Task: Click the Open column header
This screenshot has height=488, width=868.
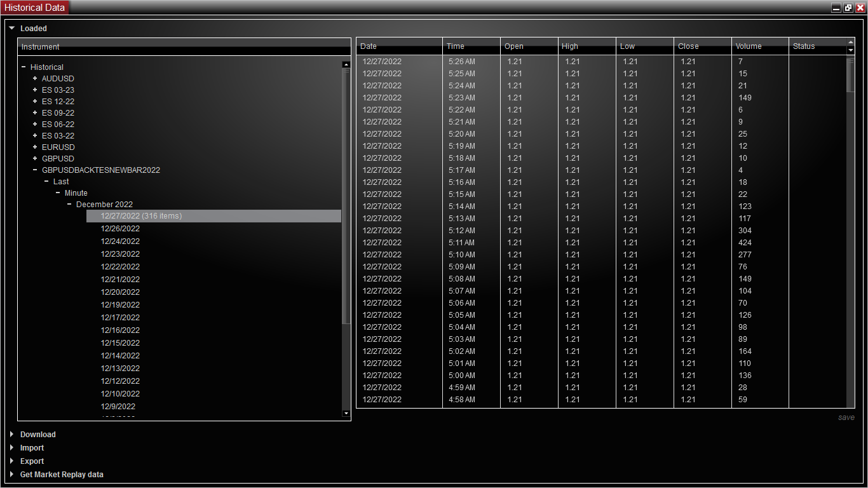Action: [x=529, y=46]
